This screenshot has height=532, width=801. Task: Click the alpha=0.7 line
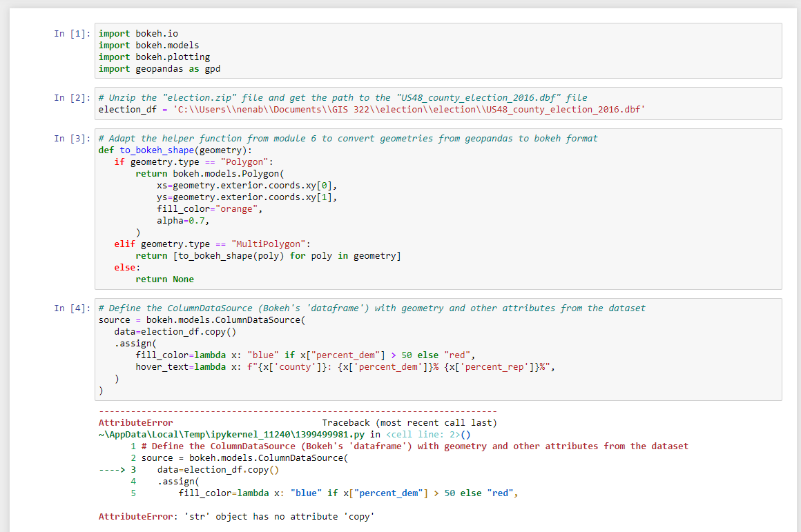[183, 221]
